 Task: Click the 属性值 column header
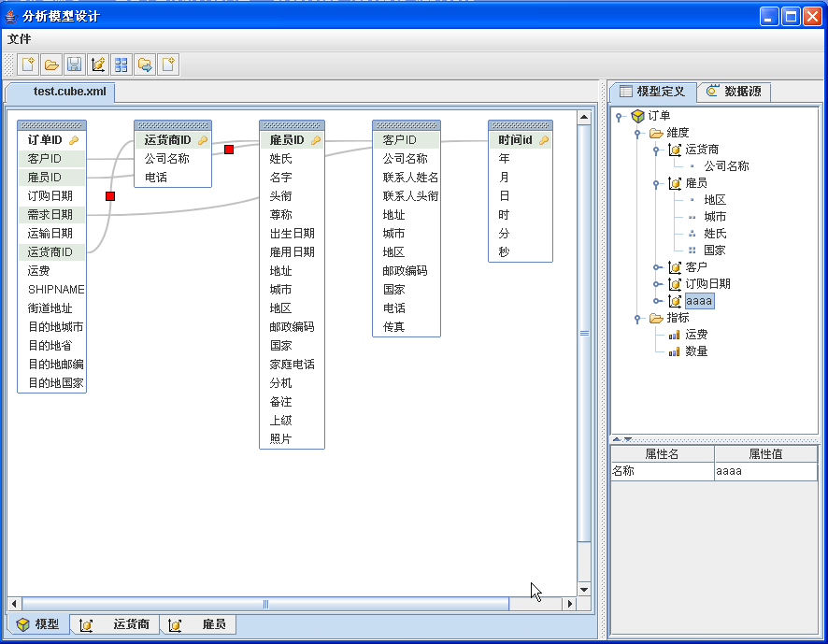click(765, 454)
